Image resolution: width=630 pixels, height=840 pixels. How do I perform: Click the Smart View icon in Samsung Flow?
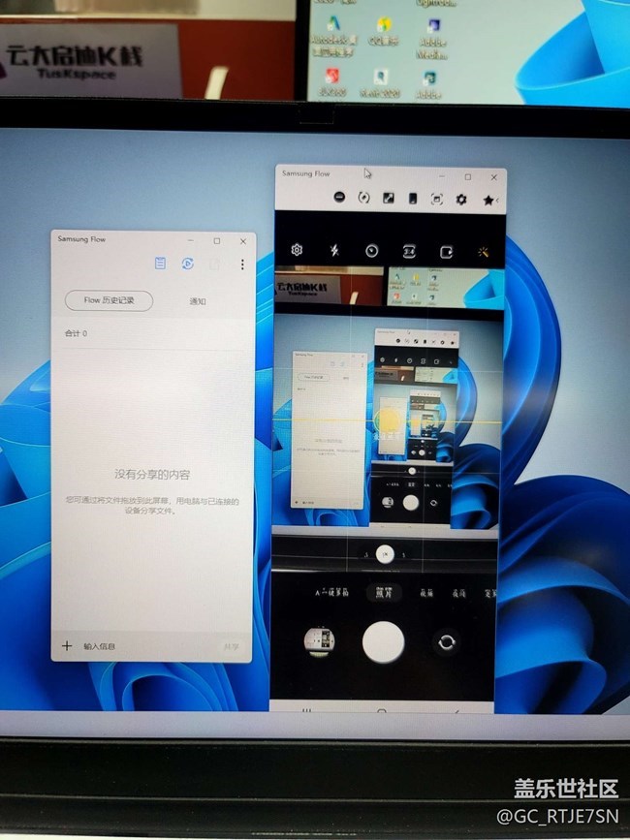188,264
